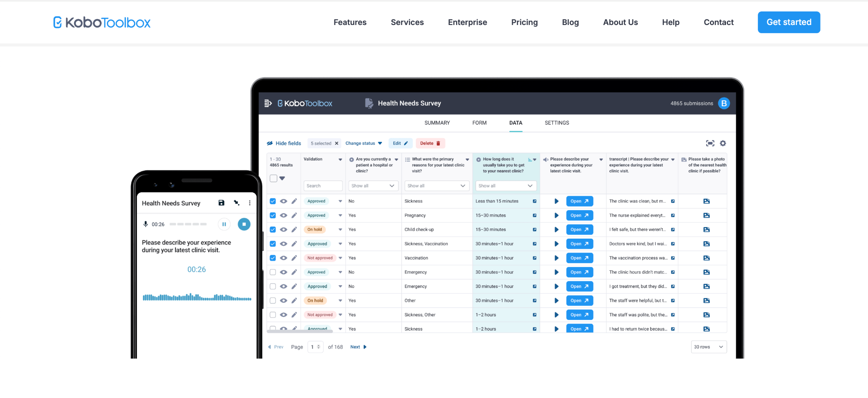Open 'Are you currently a patient' filter dropdown

(373, 186)
